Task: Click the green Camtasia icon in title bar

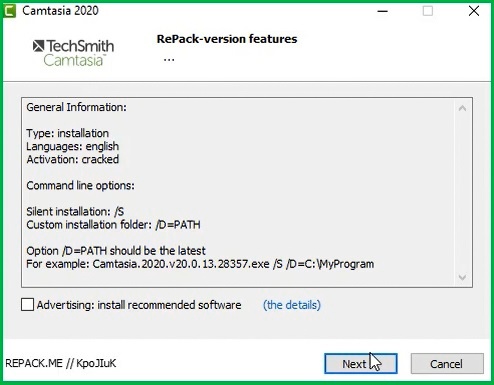Action: [9, 11]
